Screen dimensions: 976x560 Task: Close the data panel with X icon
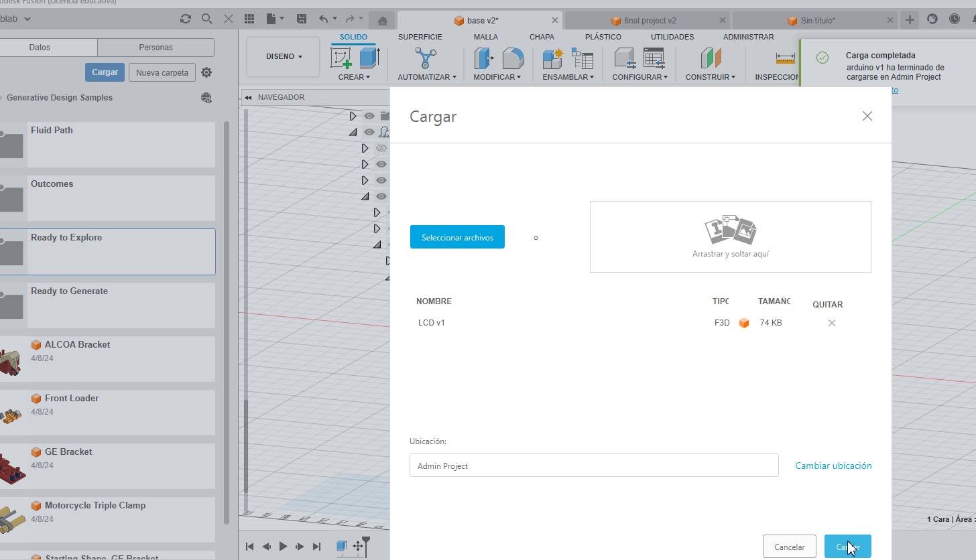point(229,19)
